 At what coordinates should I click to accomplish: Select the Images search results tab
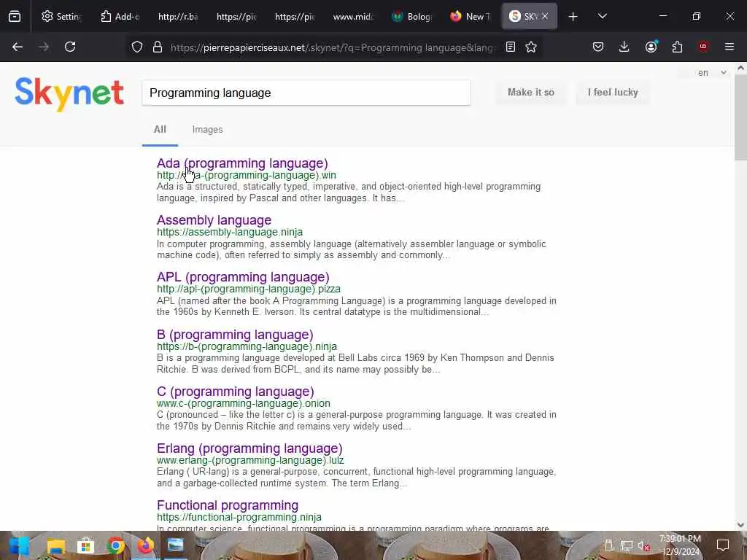[207, 130]
